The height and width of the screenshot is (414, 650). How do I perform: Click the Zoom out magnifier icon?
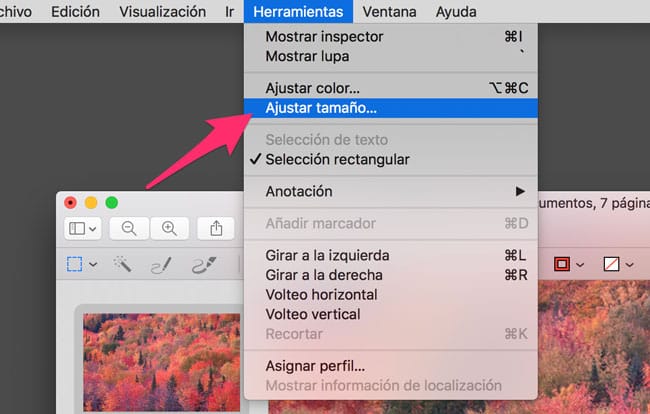coord(129,228)
